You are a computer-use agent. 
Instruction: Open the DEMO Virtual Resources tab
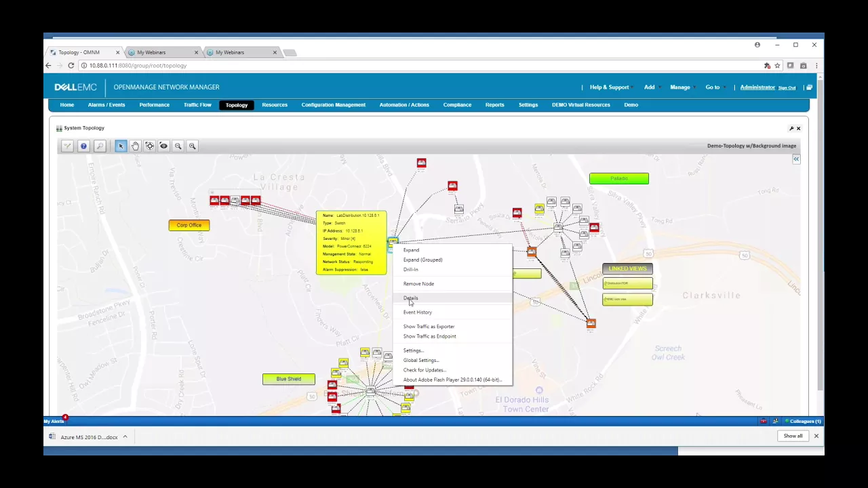pyautogui.click(x=581, y=105)
